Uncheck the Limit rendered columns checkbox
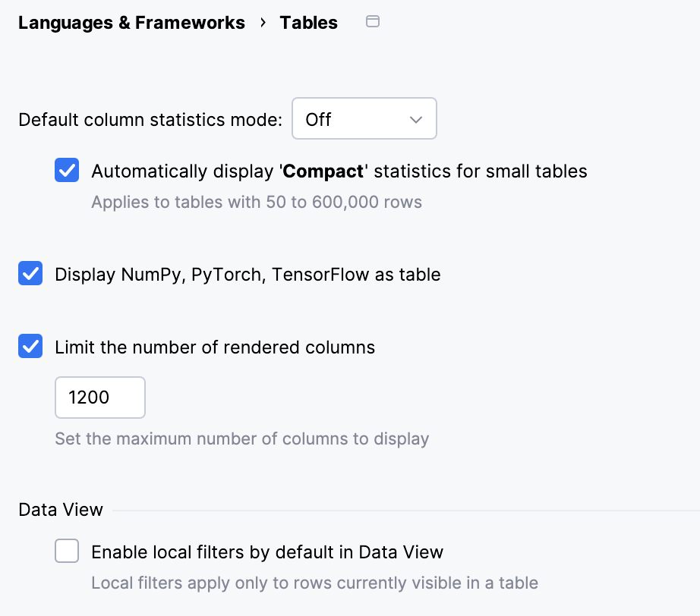The height and width of the screenshot is (616, 700). [x=30, y=347]
